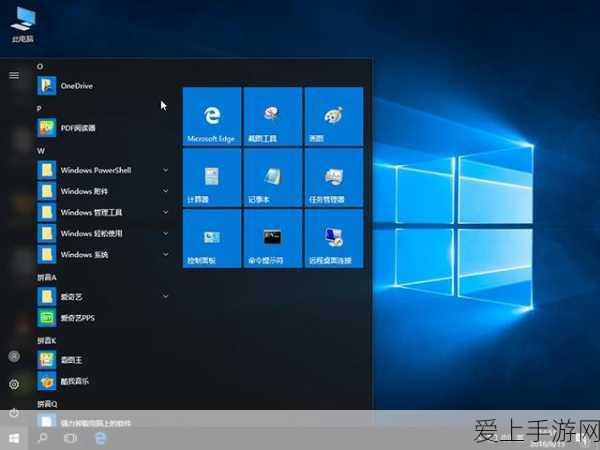600x450 pixels.
Task: Open the 计算器 calculator tile
Action: coord(212,178)
